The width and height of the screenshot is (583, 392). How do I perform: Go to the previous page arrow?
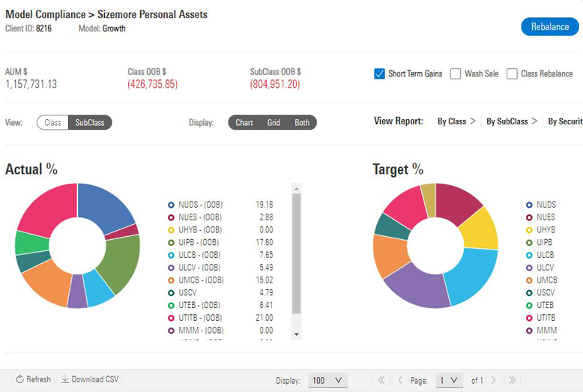pyautogui.click(x=400, y=380)
